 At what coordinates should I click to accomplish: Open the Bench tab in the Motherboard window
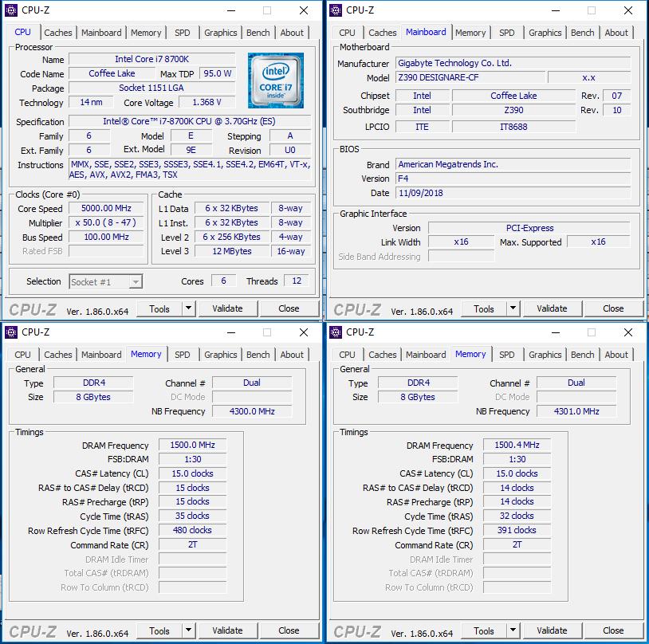(582, 33)
